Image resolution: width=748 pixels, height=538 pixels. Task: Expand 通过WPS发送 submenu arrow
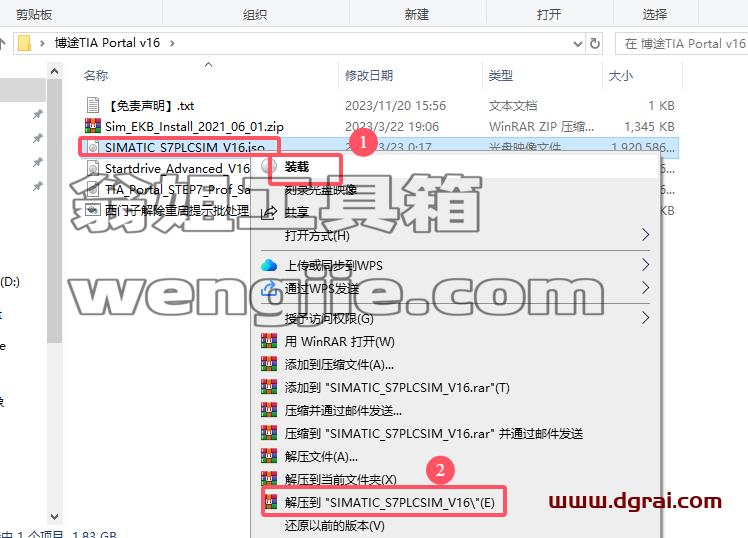pyautogui.click(x=645, y=288)
